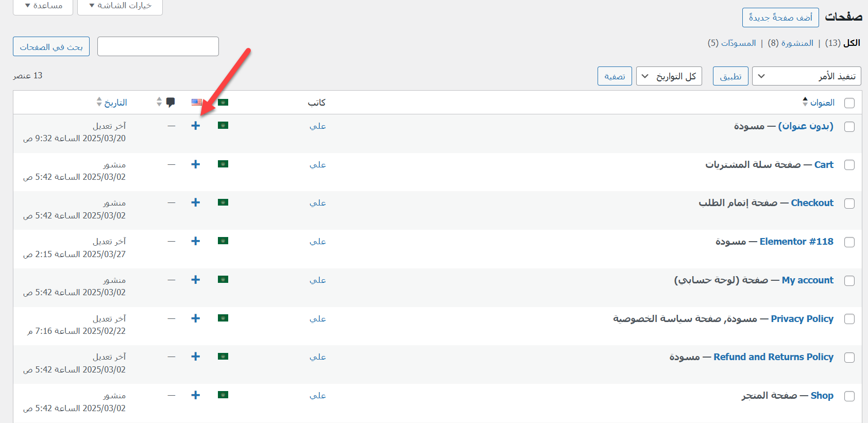Viewport: 868px width, 423px height.
Task: Click the add new page button
Action: pyautogui.click(x=780, y=18)
